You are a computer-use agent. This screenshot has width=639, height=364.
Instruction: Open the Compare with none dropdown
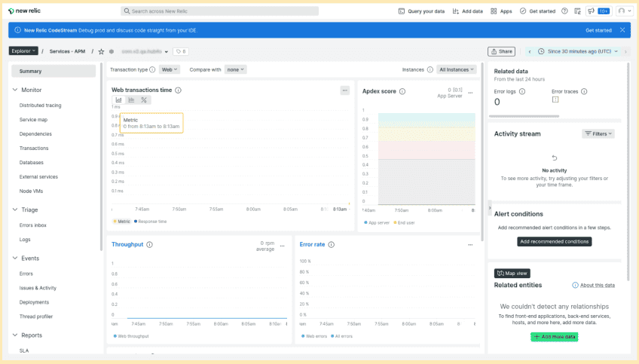236,69
